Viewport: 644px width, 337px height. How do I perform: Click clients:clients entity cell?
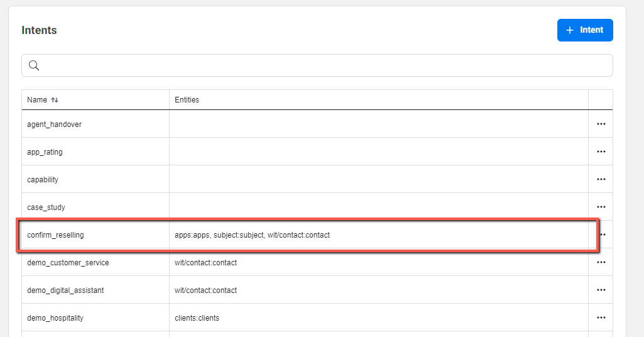pyautogui.click(x=197, y=318)
